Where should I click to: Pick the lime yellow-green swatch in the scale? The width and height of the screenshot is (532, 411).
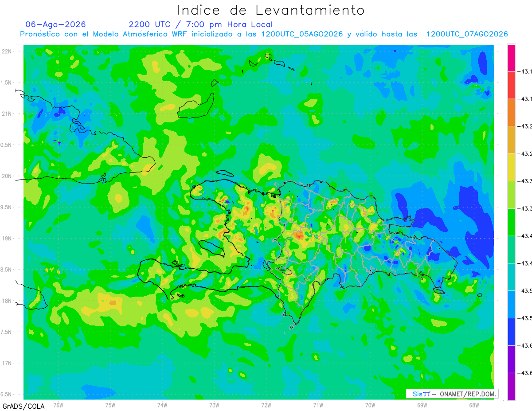tap(511, 195)
